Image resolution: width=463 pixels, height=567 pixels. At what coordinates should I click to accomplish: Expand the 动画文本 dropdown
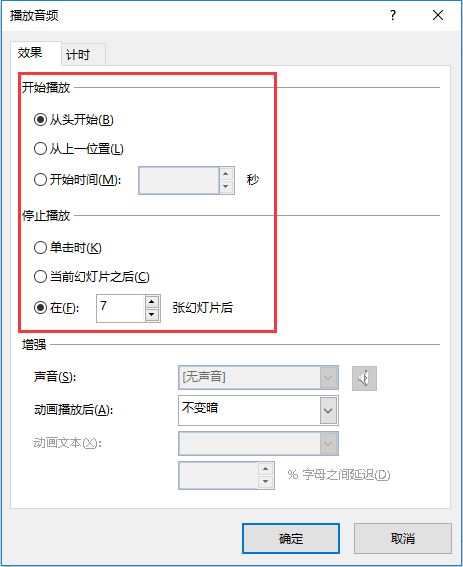point(258,443)
